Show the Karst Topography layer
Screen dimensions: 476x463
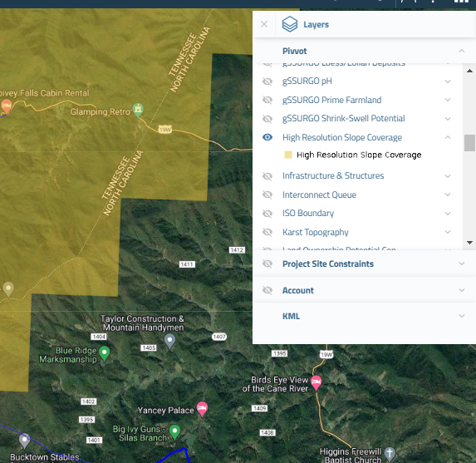tap(267, 232)
